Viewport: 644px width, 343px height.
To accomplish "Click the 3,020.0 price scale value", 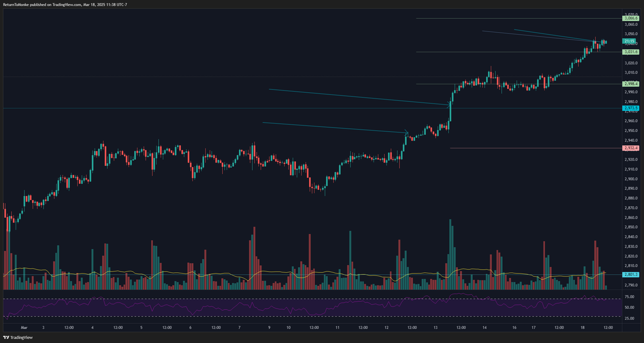I will click(x=630, y=63).
